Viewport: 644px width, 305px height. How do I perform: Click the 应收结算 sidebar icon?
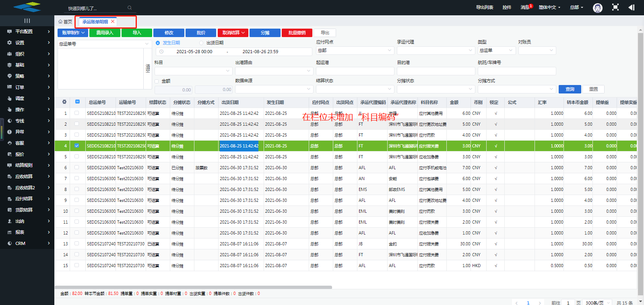[x=10, y=176]
